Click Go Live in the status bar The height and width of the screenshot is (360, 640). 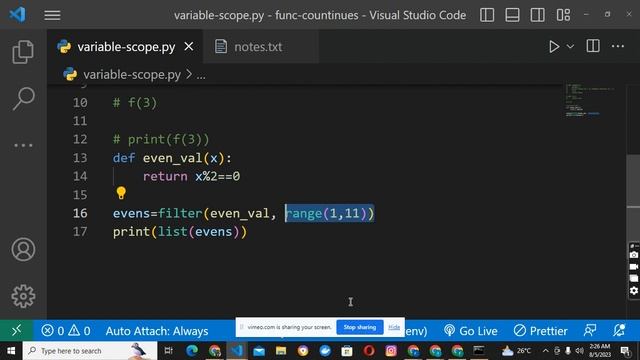[x=471, y=331]
